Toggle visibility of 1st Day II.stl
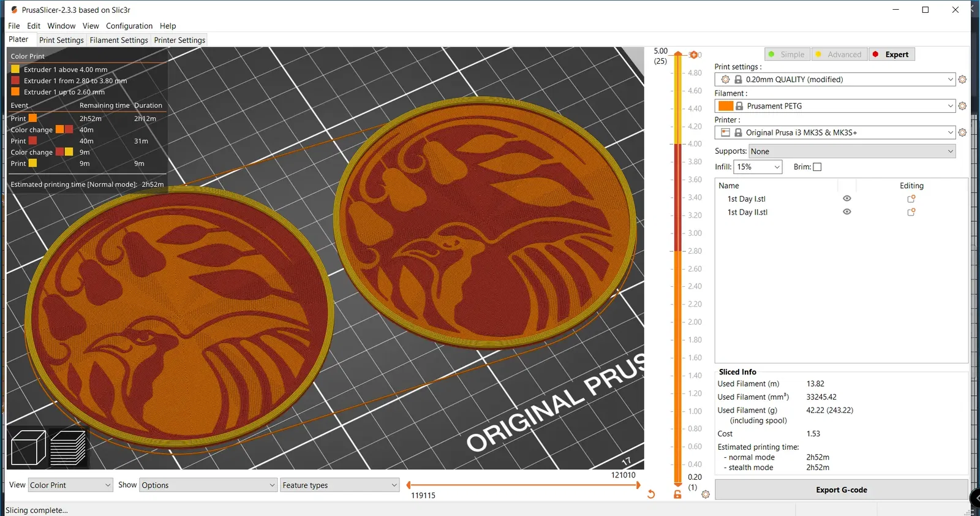Screen dimensions: 980x516 click(x=847, y=212)
